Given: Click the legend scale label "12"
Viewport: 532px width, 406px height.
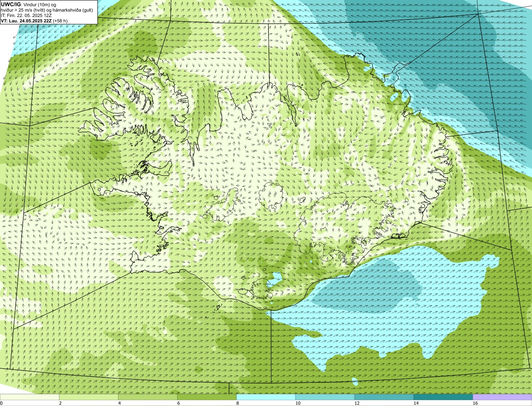Looking at the screenshot, I should 357,403.
